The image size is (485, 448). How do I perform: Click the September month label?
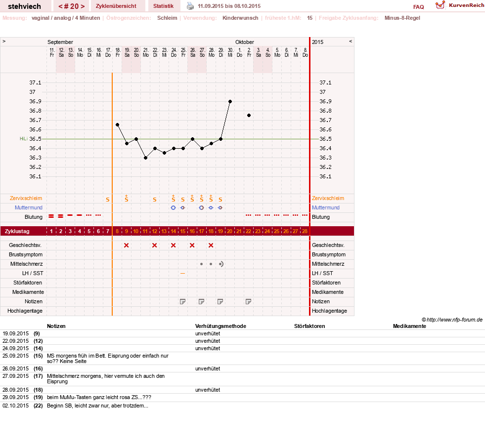60,42
